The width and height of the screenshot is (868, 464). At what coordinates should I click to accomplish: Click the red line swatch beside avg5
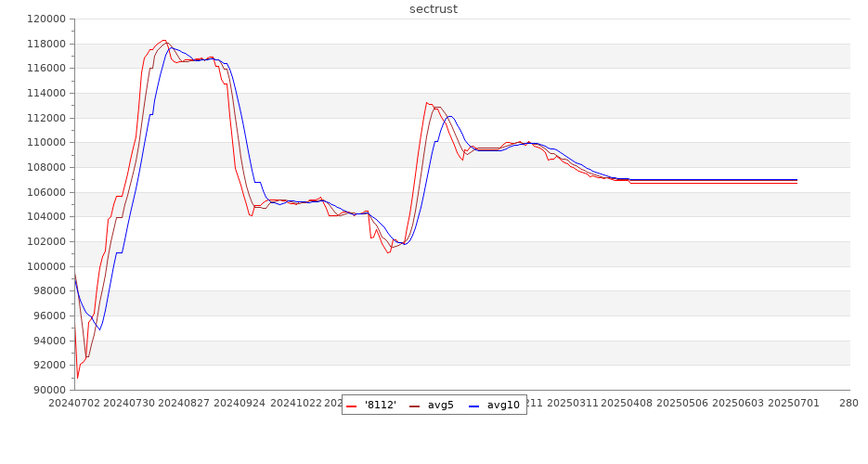(415, 406)
